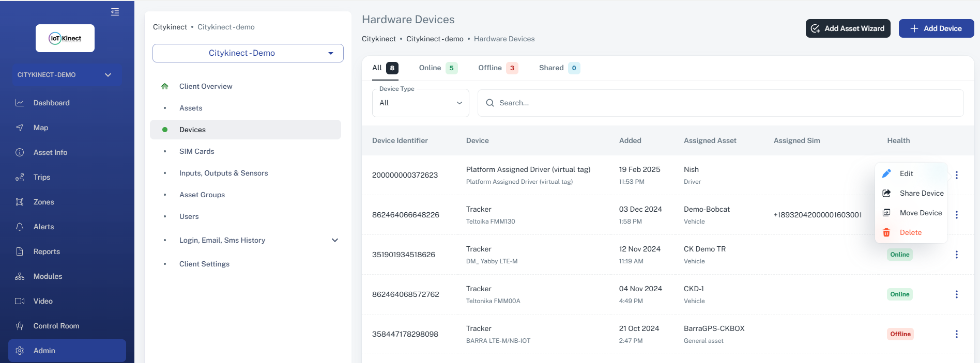Collapse the sidebar using the top menu icon

[x=115, y=12]
